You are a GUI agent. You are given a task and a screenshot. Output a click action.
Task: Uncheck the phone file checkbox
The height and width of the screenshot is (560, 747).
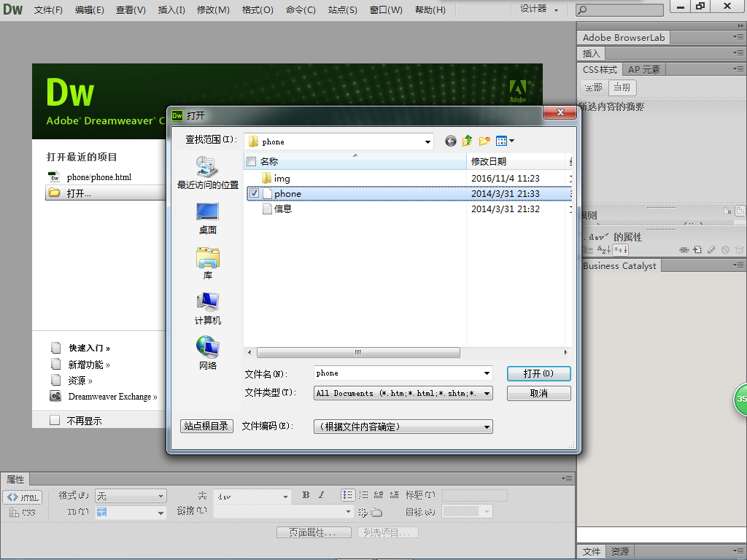click(x=255, y=193)
